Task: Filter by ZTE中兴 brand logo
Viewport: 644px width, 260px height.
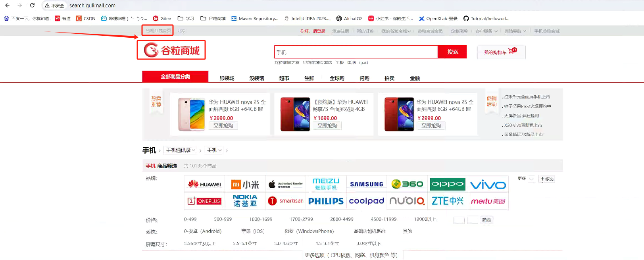Action: pyautogui.click(x=448, y=201)
